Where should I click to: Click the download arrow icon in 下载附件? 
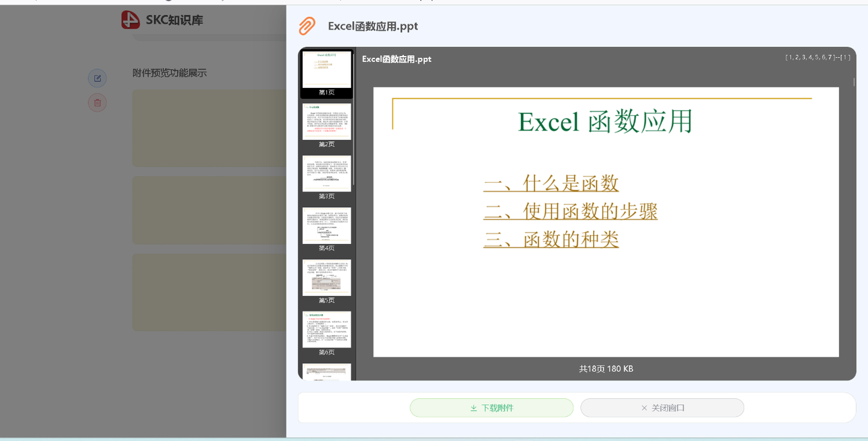pyautogui.click(x=474, y=408)
